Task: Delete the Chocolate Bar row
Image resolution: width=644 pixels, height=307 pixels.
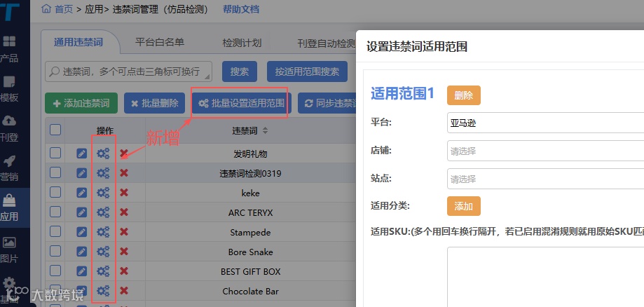Action: point(124,291)
